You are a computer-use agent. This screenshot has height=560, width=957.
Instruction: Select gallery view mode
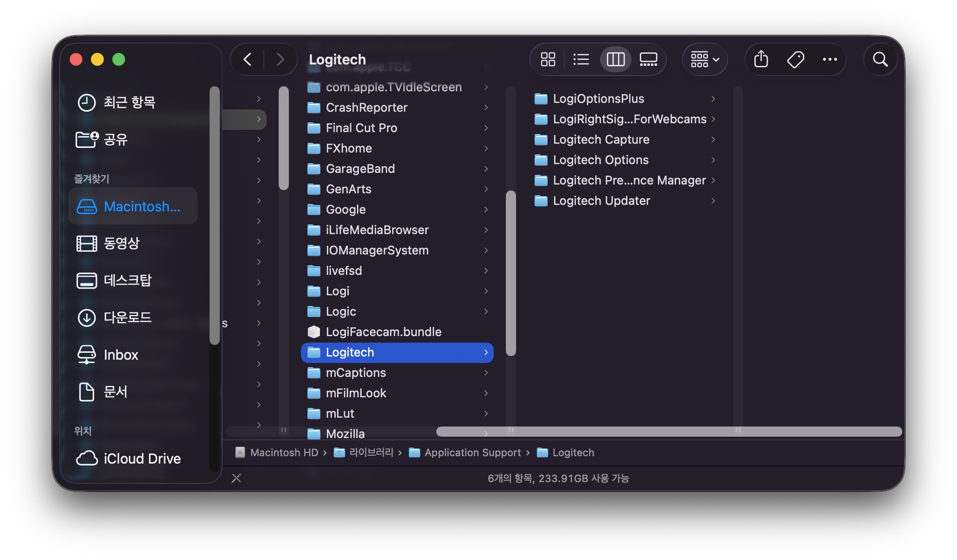pos(648,59)
